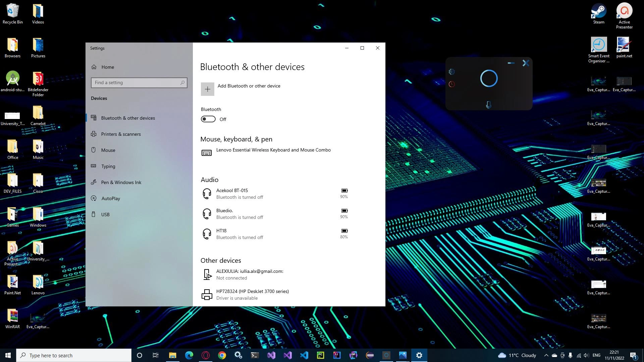Image resolution: width=644 pixels, height=362 pixels.
Task: Select the ALEXIULIA not connected device
Action: click(275, 275)
